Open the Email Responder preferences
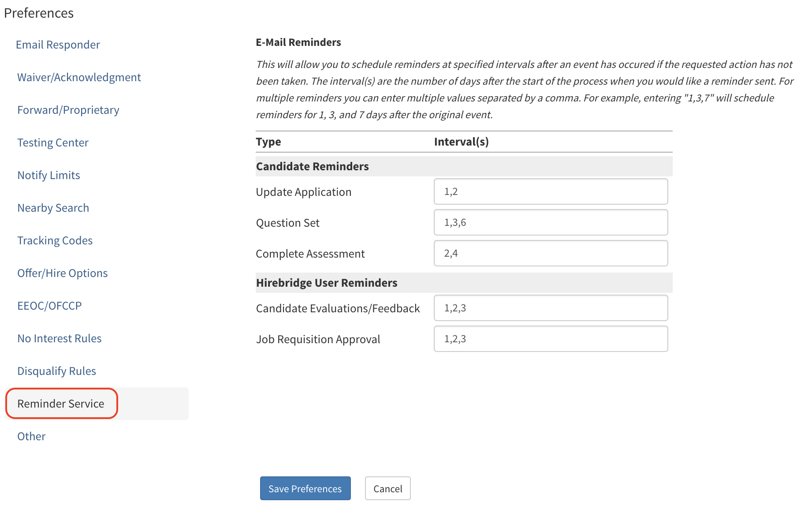This screenshot has height=524, width=812. (x=58, y=45)
